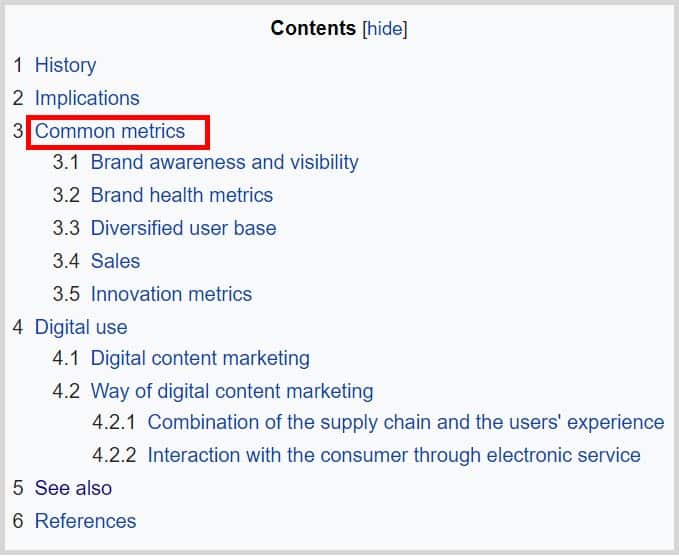
Task: Go to the Implications section
Action: [87, 98]
